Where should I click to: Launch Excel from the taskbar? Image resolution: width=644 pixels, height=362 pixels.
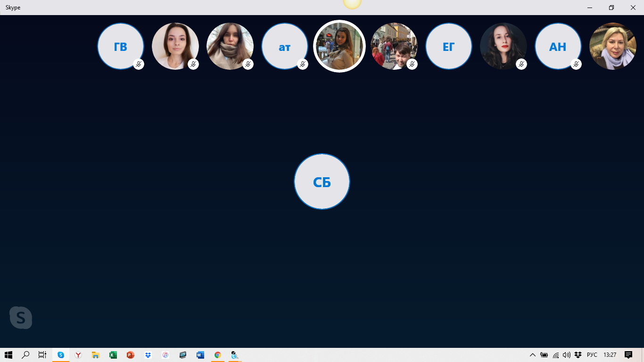point(113,355)
